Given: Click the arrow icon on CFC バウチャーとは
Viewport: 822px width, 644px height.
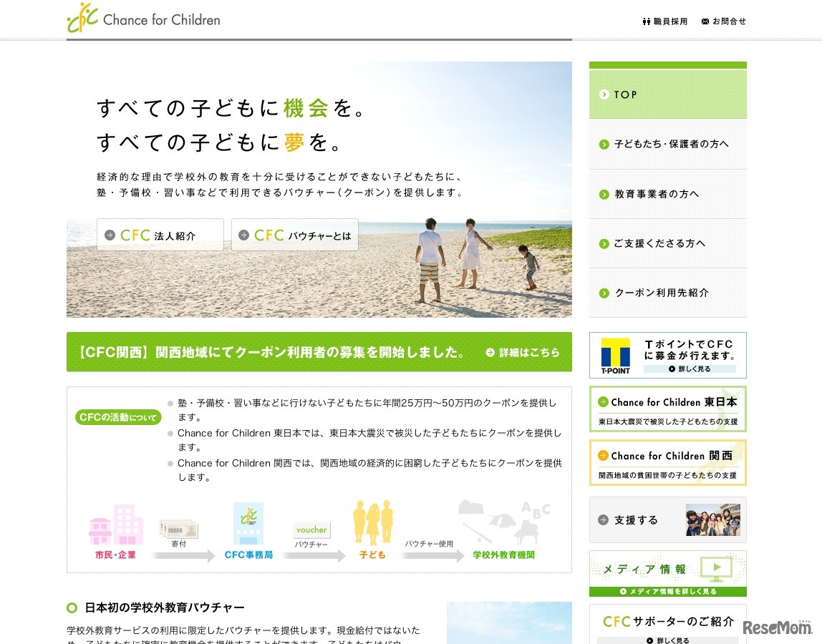Looking at the screenshot, I should pos(243,235).
